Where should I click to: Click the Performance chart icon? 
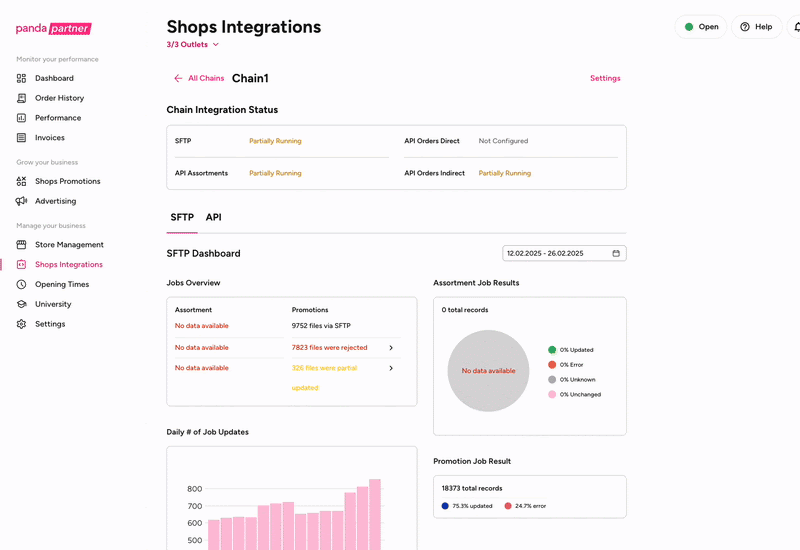click(22, 118)
